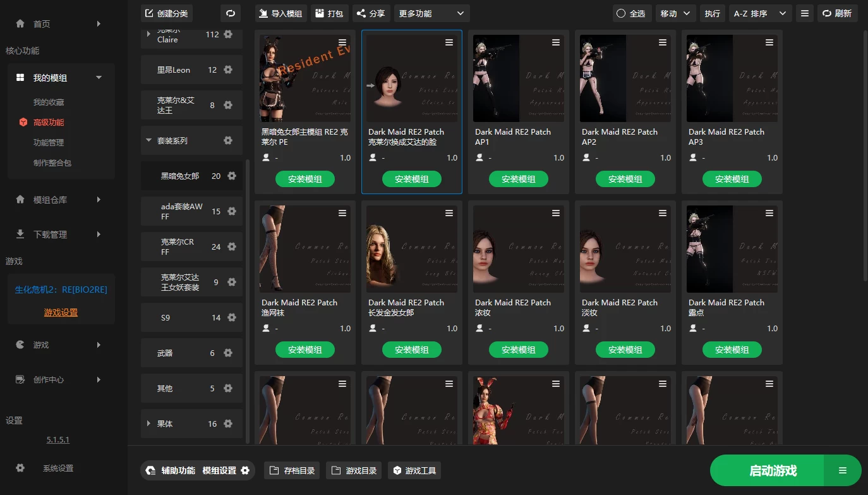The width and height of the screenshot is (868, 495).
Task: Open the A-Z 排序 sort dropdown
Action: (760, 13)
